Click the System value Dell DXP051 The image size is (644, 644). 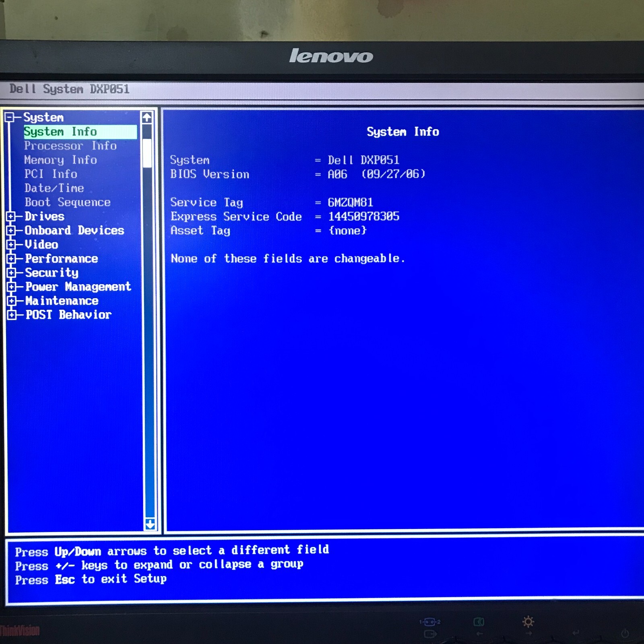pos(364,160)
